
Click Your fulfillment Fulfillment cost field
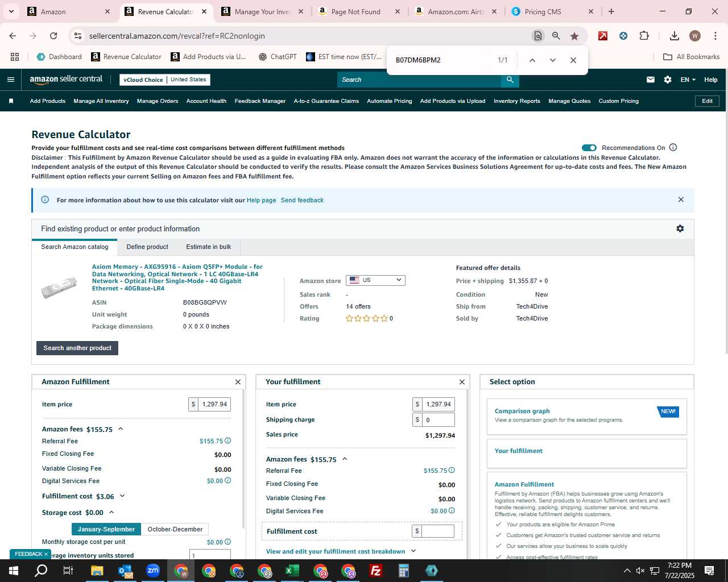438,531
